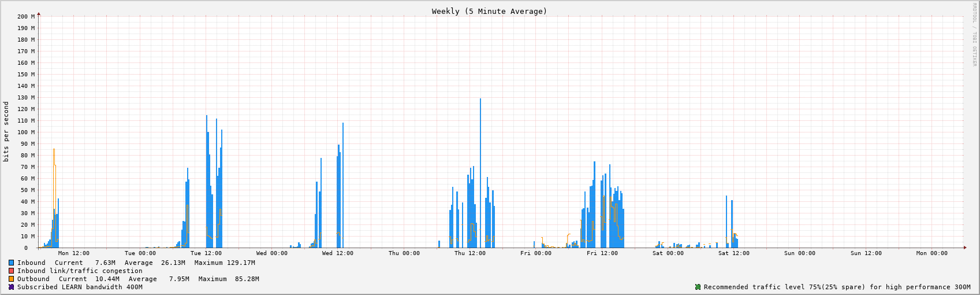Click the arrow at the x-axis right end

(964, 248)
